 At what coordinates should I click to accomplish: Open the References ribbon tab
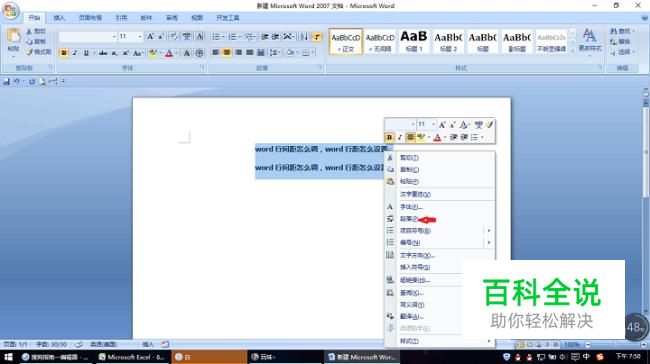[x=121, y=18]
